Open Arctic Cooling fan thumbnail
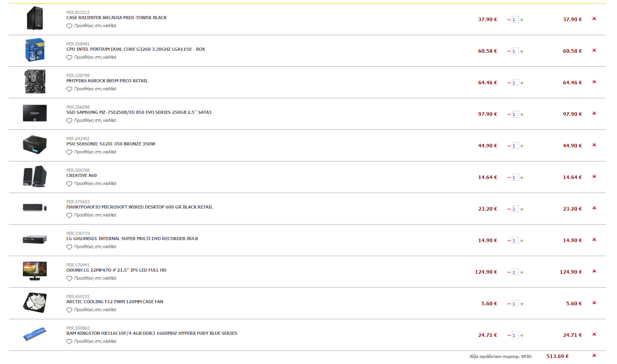617x364 pixels. (35, 302)
